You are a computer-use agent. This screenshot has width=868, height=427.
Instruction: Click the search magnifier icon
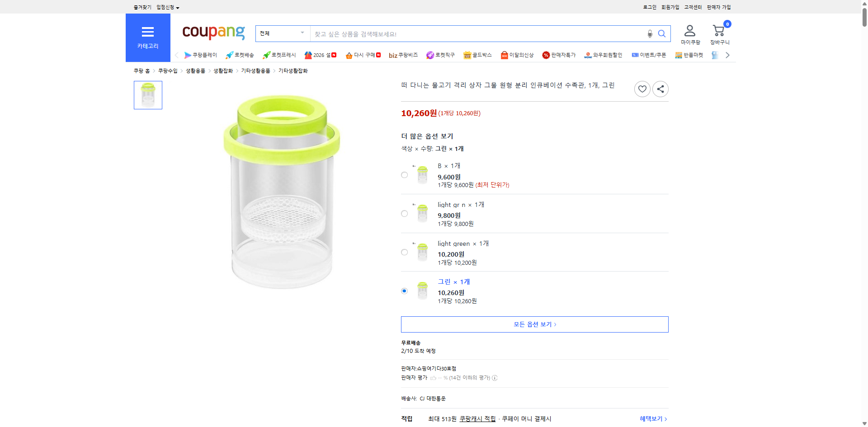coord(661,33)
